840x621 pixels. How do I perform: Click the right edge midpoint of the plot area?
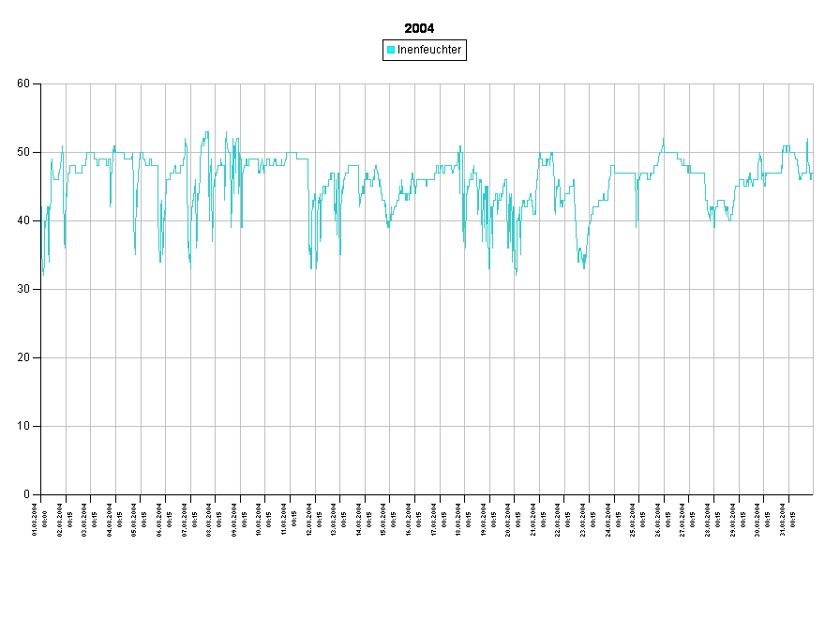[813, 289]
